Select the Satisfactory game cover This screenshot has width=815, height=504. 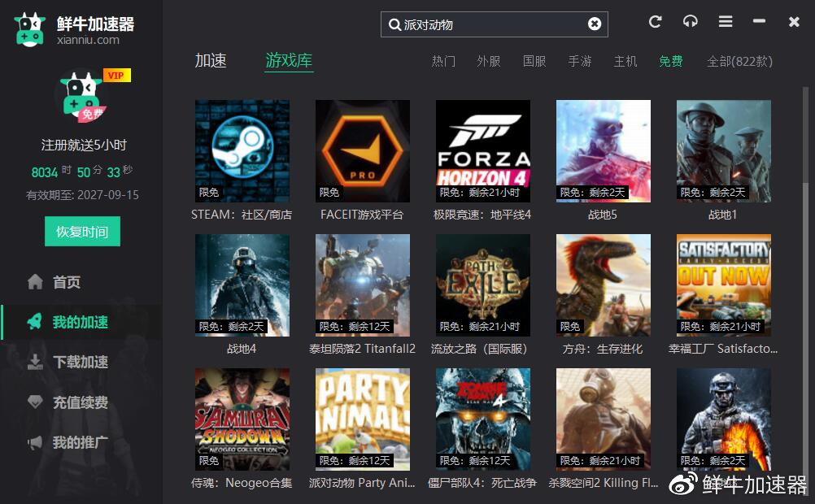[724, 285]
